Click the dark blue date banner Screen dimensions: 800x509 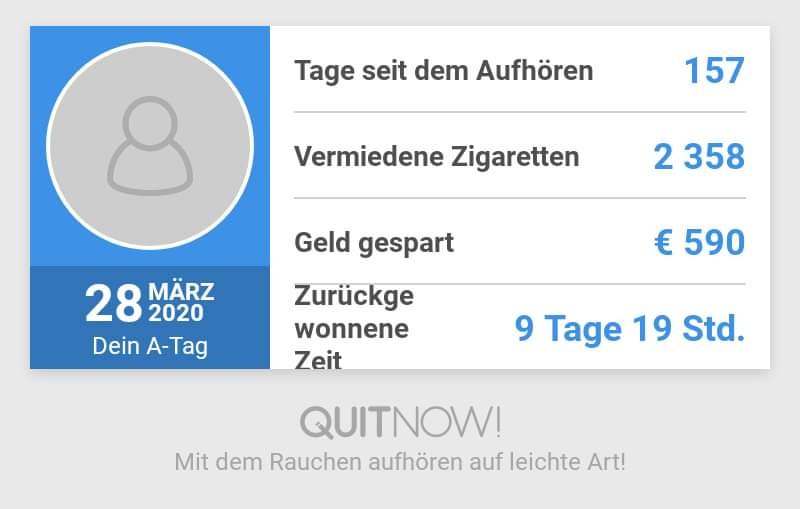click(150, 317)
